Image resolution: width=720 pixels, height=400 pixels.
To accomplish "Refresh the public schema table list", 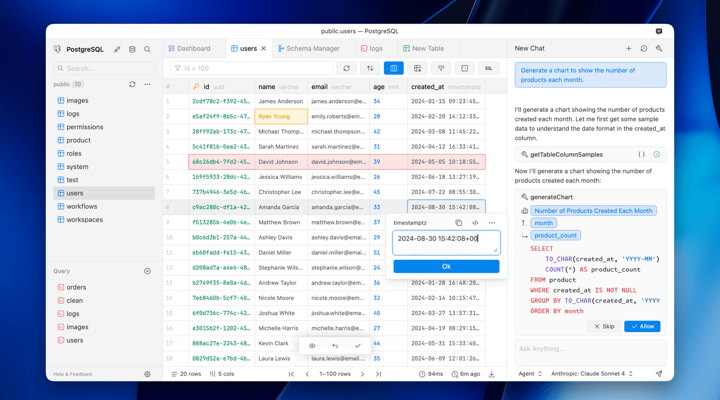I will click(132, 84).
